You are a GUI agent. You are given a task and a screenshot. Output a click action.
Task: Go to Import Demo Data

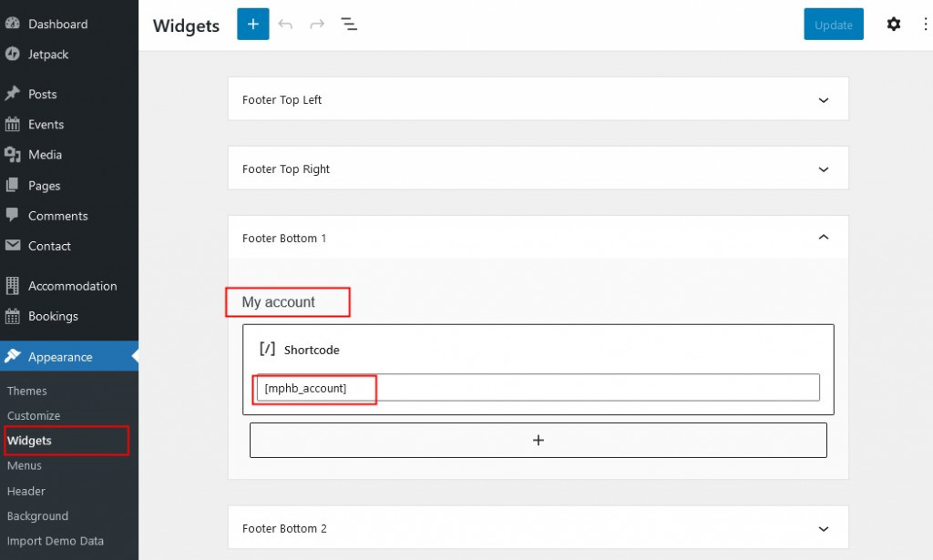point(56,540)
